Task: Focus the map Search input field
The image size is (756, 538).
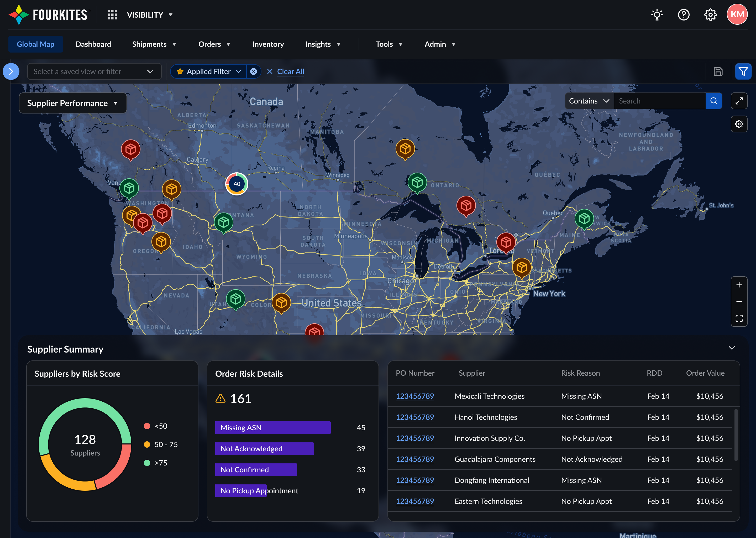Action: [x=660, y=101]
